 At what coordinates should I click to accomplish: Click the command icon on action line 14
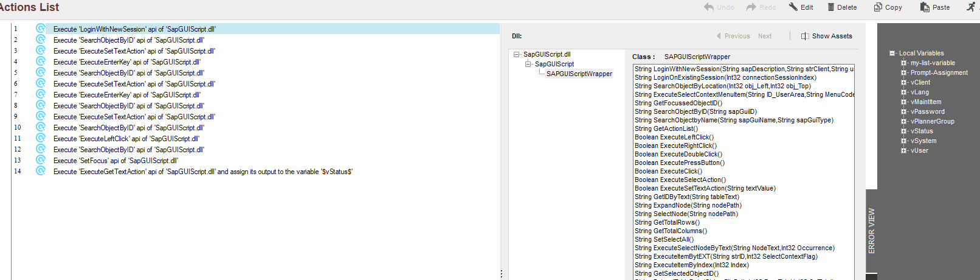[x=41, y=171]
